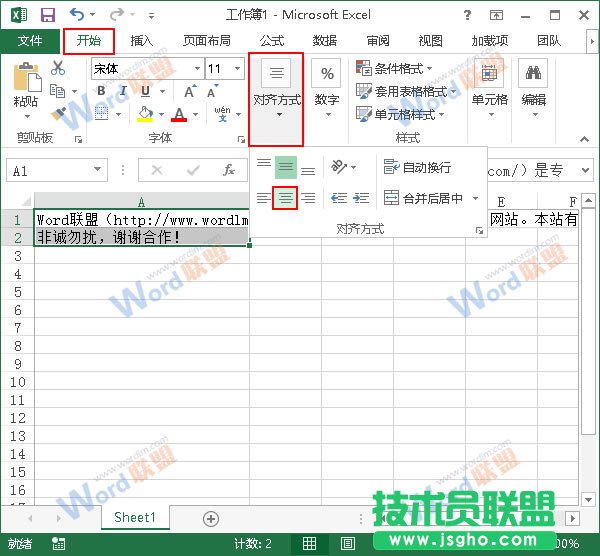Open the 数字 number format group
This screenshot has width=600, height=556.
tap(327, 89)
